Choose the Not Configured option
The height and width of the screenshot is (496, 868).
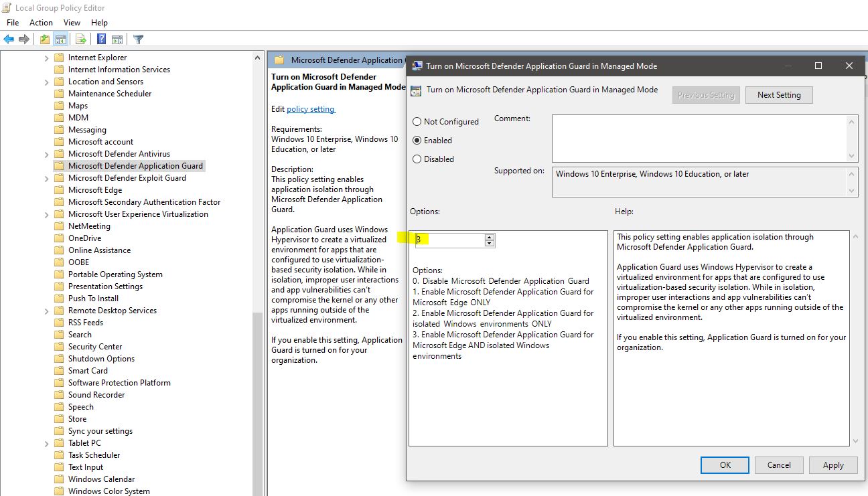pyautogui.click(x=419, y=121)
